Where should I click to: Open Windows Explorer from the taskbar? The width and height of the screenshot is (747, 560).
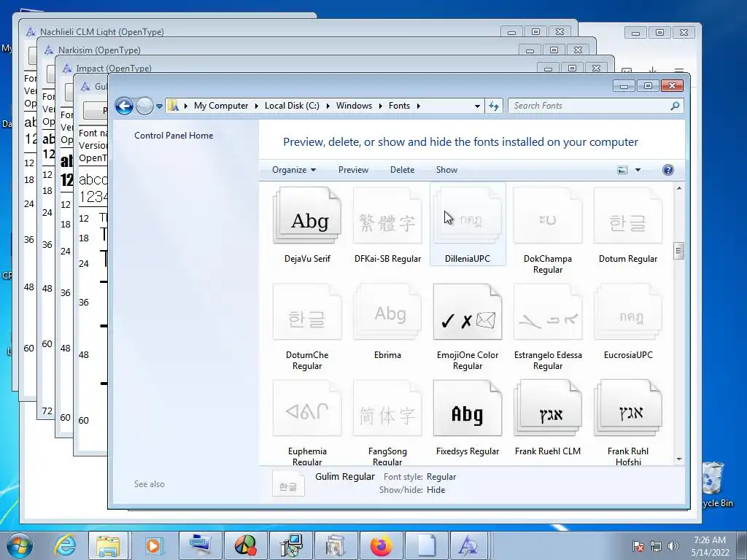click(108, 545)
